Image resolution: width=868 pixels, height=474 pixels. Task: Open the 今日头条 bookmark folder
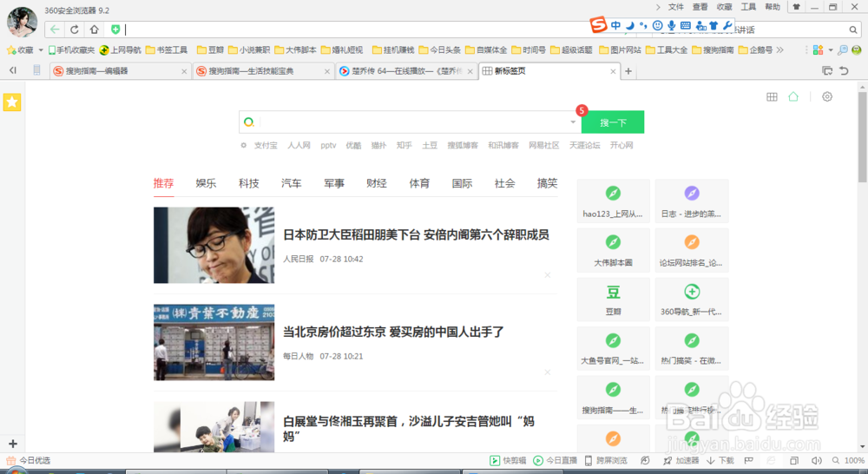coord(440,49)
